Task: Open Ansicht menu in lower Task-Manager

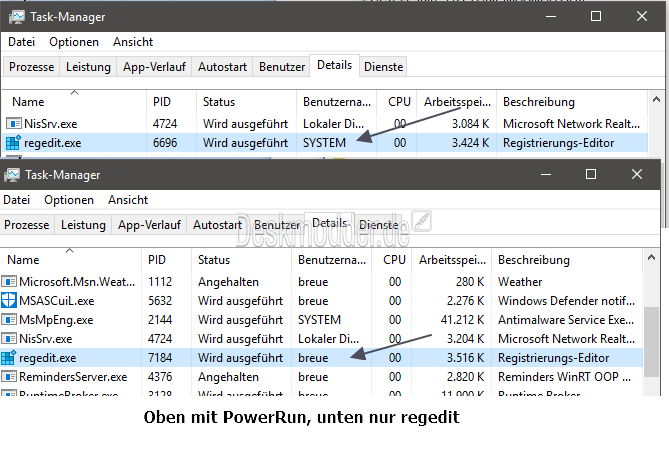Action: pos(128,200)
